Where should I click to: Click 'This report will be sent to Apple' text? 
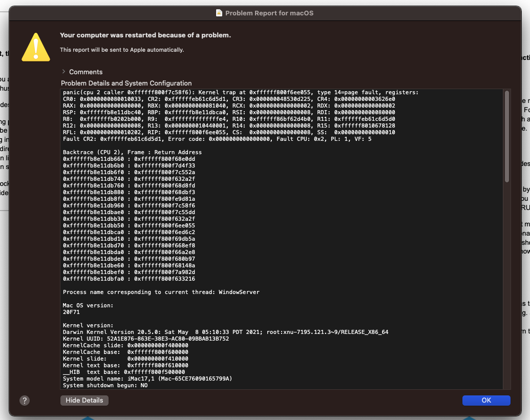(122, 50)
